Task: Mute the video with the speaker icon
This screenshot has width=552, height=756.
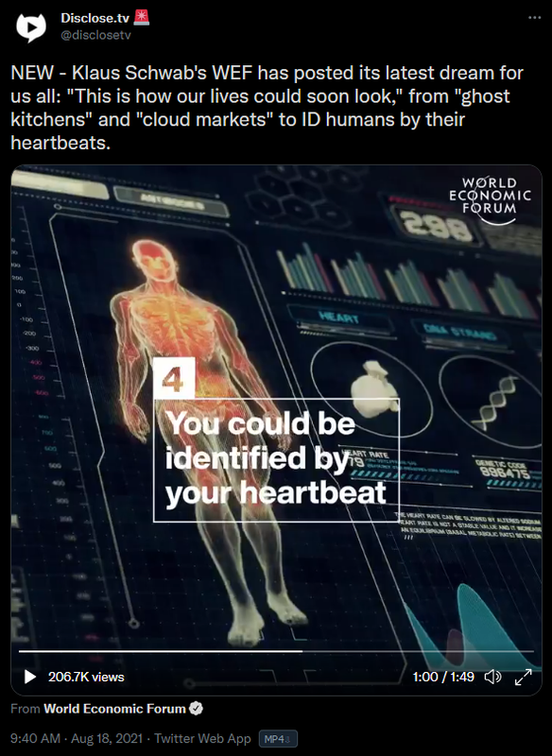Action: click(x=492, y=677)
